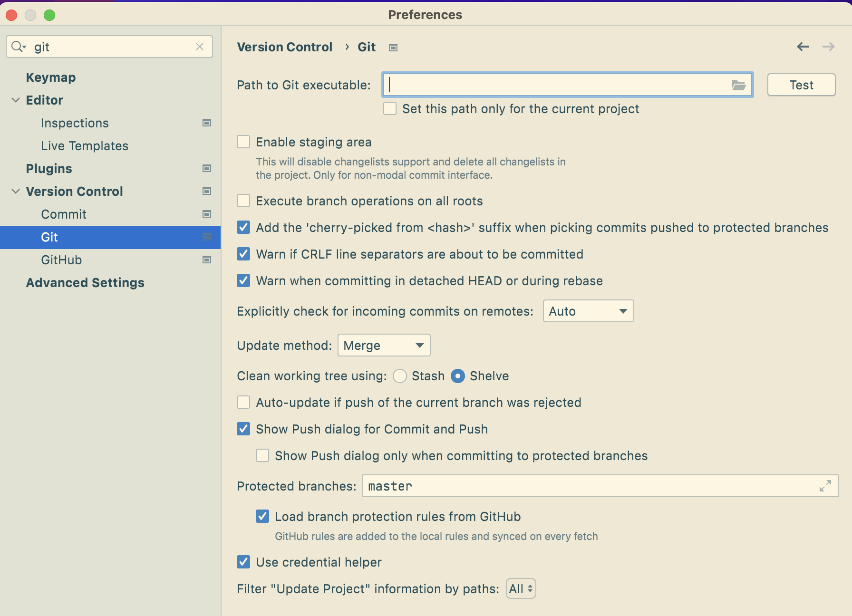852x616 pixels.
Task: Change incoming commits check from Auto
Action: pyautogui.click(x=588, y=311)
